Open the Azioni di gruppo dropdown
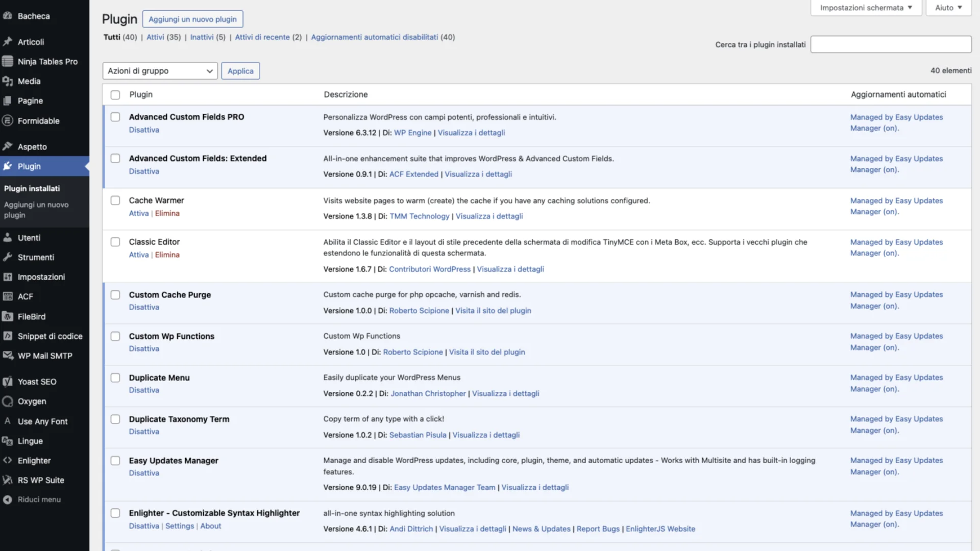Viewport: 980px width, 551px height. click(160, 71)
